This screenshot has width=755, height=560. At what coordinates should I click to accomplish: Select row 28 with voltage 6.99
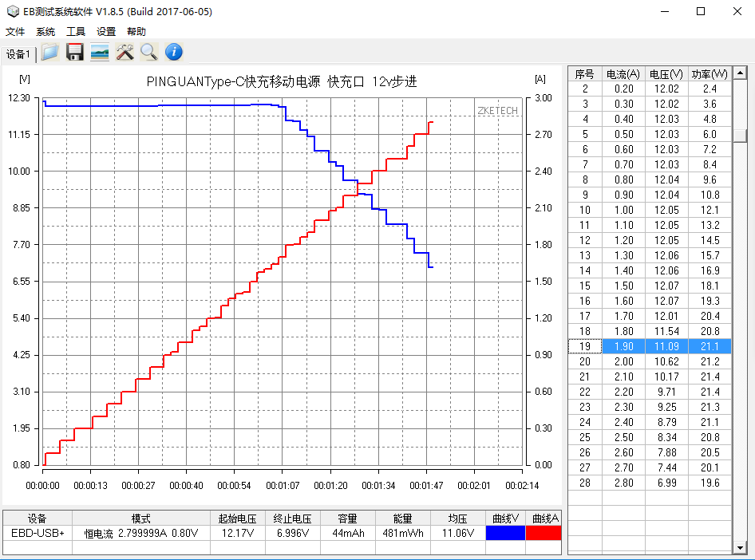click(650, 483)
